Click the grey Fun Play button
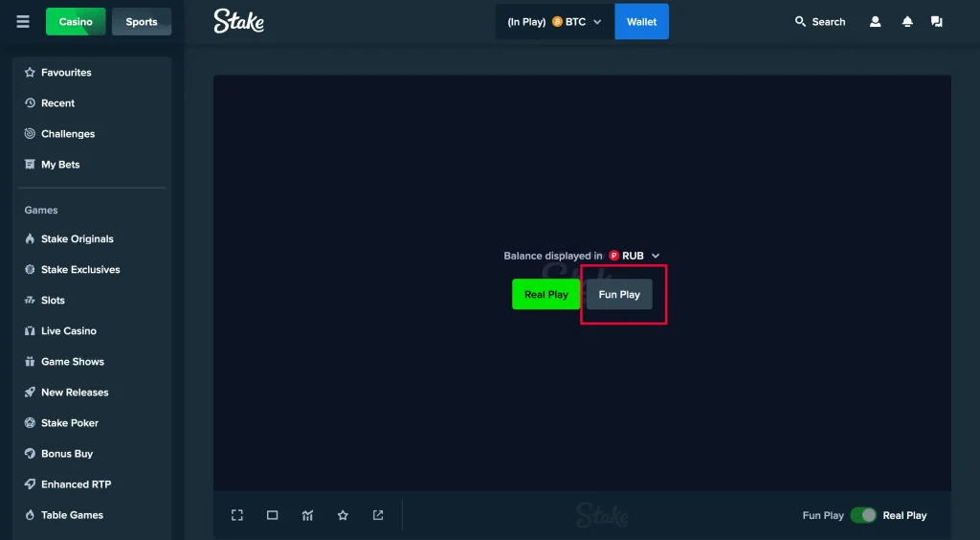This screenshot has width=980, height=540. click(619, 294)
